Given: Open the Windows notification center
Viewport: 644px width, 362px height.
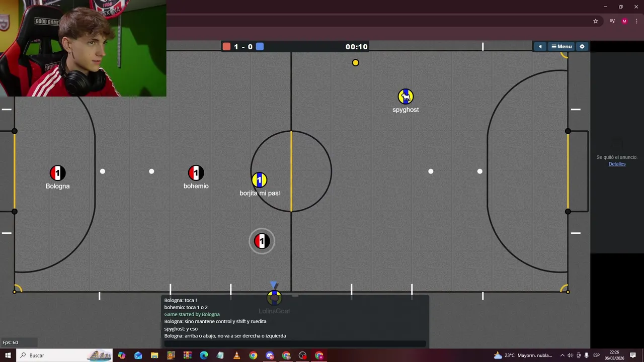Looking at the screenshot, I should pos(633,355).
